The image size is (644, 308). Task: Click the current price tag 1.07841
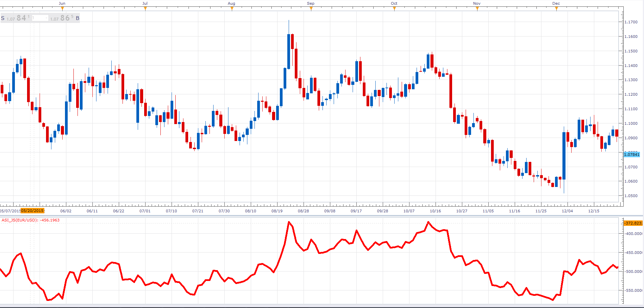(x=631, y=155)
